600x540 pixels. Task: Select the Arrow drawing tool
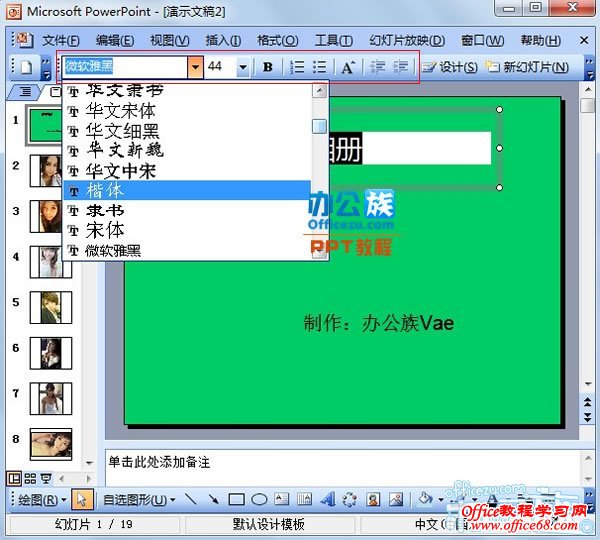pyautogui.click(x=214, y=499)
